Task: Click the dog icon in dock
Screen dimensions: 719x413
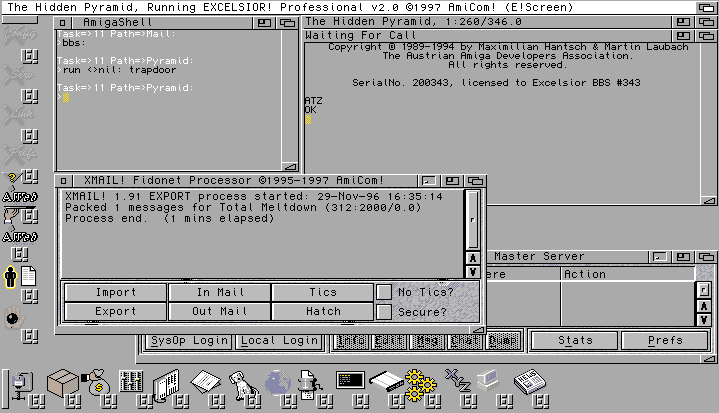Action: (x=241, y=383)
